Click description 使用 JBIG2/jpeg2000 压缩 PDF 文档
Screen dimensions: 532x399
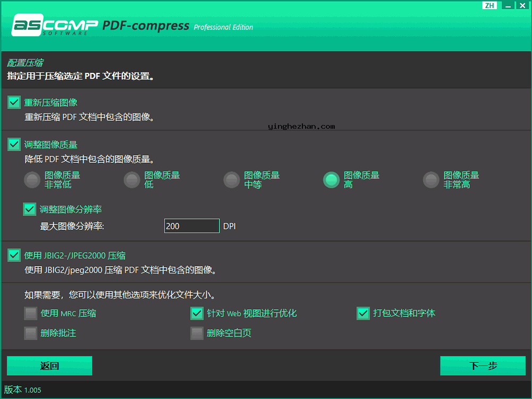(120, 270)
